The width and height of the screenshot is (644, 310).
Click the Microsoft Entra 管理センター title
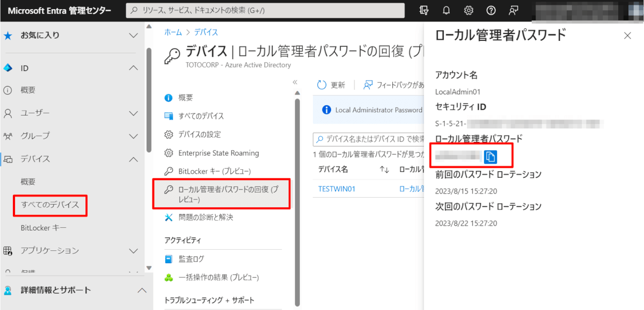(60, 11)
